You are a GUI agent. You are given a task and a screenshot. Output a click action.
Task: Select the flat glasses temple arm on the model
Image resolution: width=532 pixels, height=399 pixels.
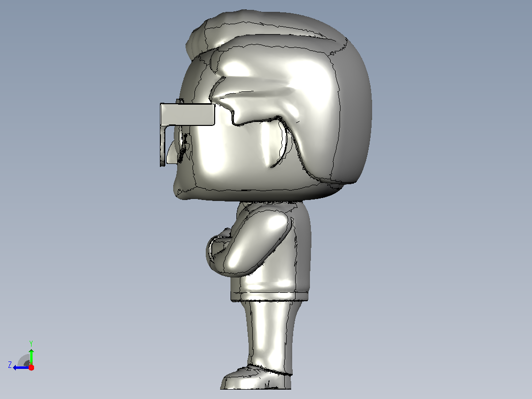(x=188, y=115)
